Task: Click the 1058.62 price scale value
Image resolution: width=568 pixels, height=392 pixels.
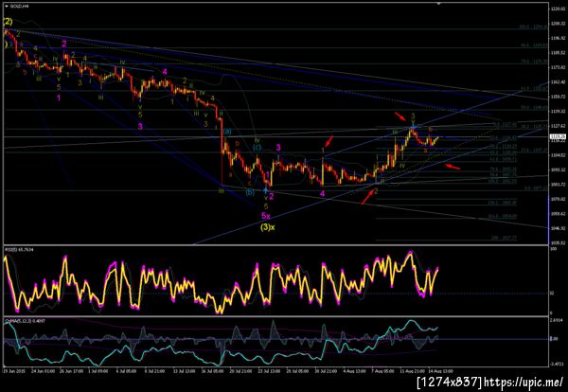Action: point(558,214)
